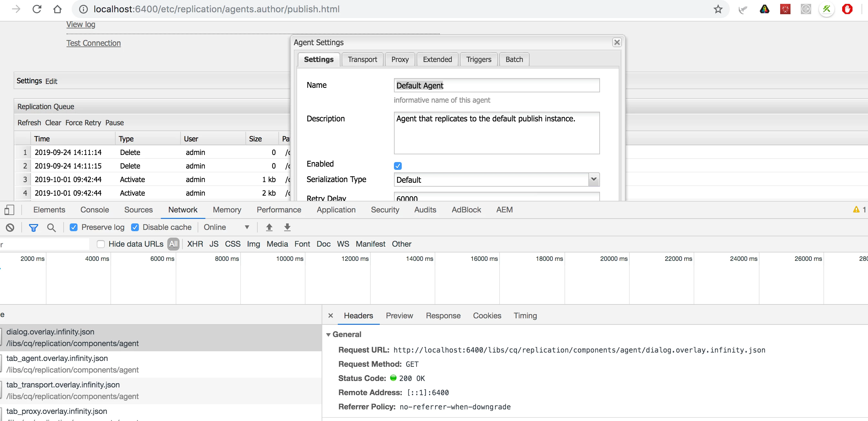
Task: Uncheck the Preserve log checkbox
Action: (73, 227)
